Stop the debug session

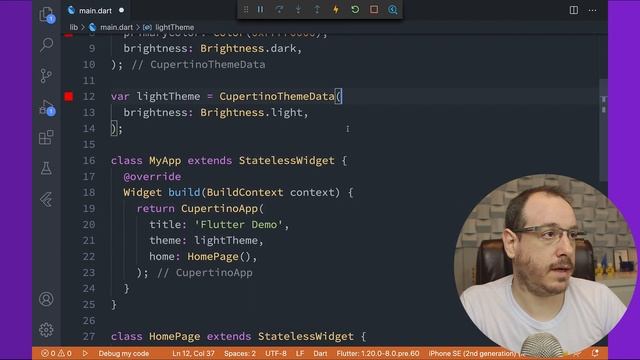point(374,9)
